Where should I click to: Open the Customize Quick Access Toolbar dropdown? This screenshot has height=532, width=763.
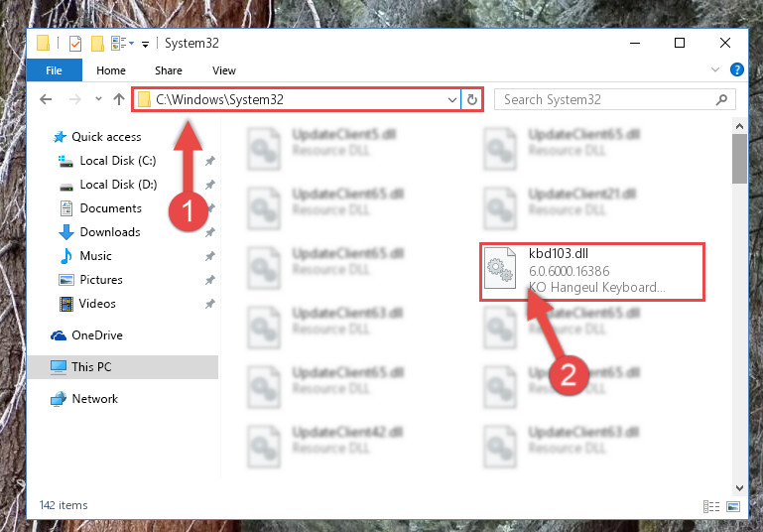tap(145, 45)
